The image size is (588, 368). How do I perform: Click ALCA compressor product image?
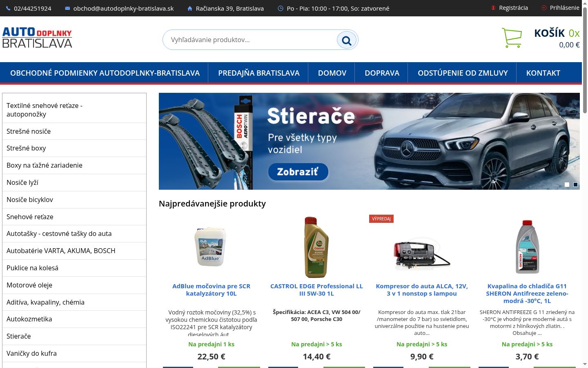tap(422, 254)
